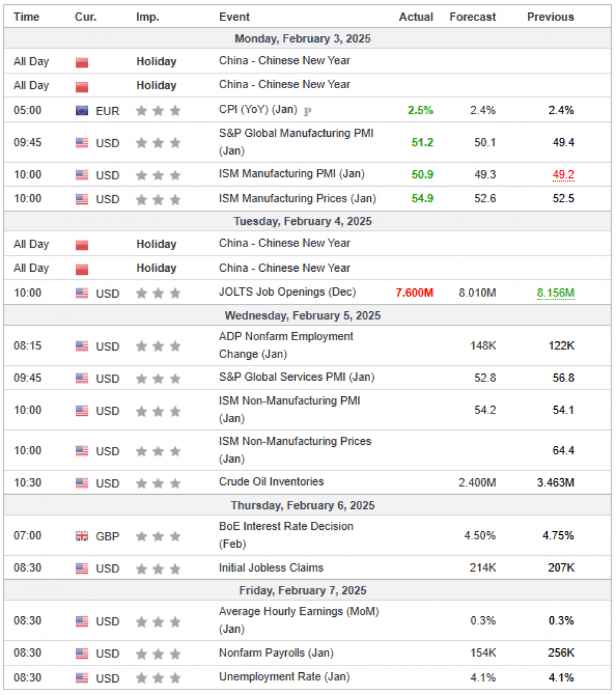Open the Crude Oil Inventories event
616x695 pixels.
coord(271,482)
